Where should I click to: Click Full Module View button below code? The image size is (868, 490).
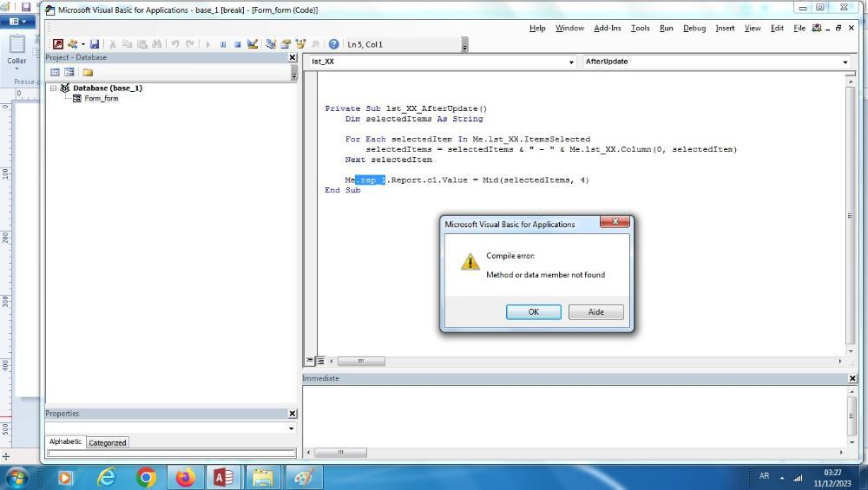[320, 361]
